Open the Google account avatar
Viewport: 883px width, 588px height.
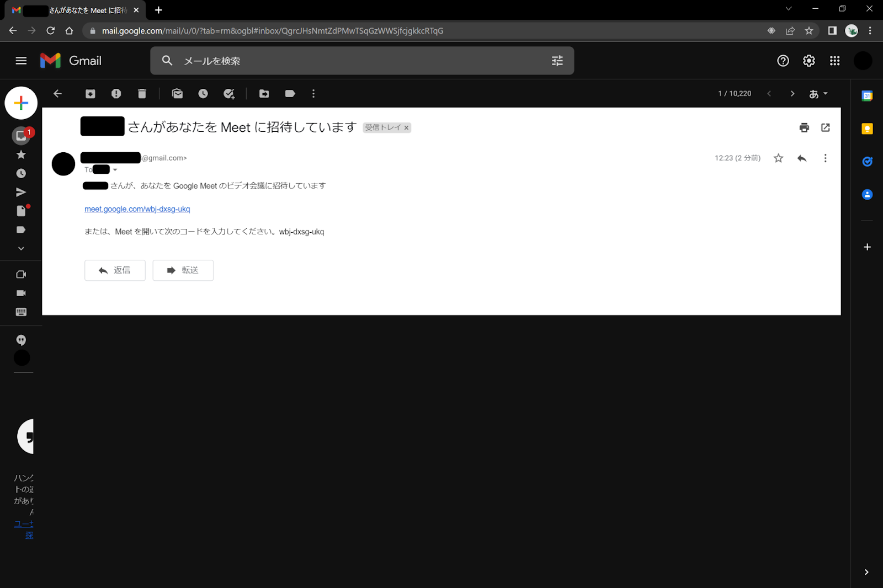point(863,61)
